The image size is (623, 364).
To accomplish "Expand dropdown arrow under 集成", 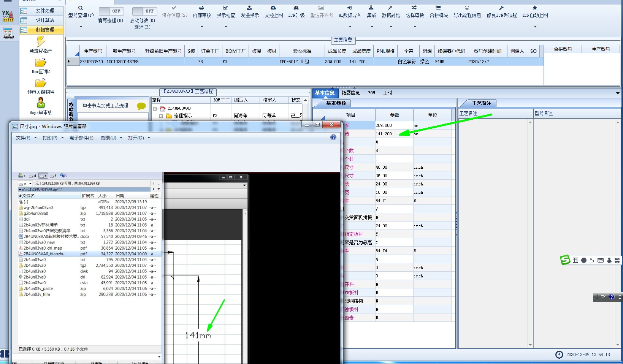I will click(x=372, y=27).
